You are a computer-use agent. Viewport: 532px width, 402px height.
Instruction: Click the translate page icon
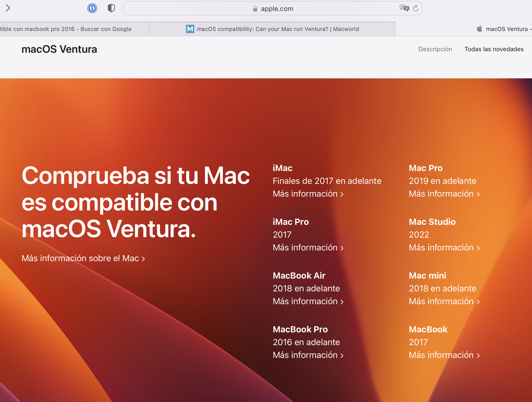(404, 8)
